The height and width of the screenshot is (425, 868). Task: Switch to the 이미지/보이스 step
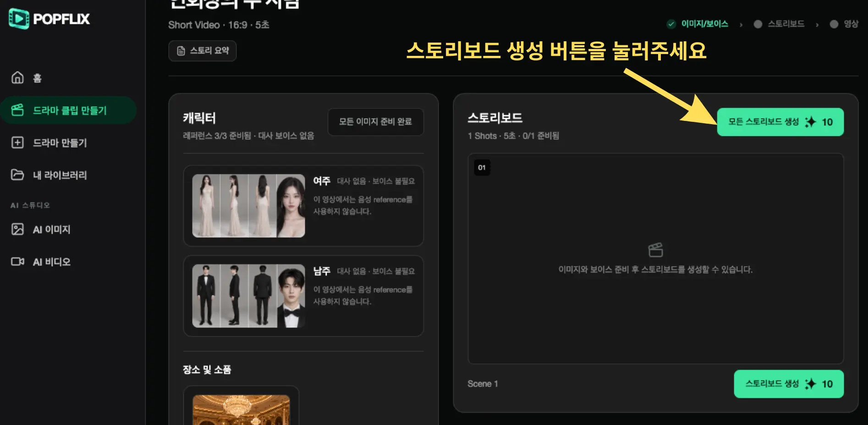coord(704,24)
